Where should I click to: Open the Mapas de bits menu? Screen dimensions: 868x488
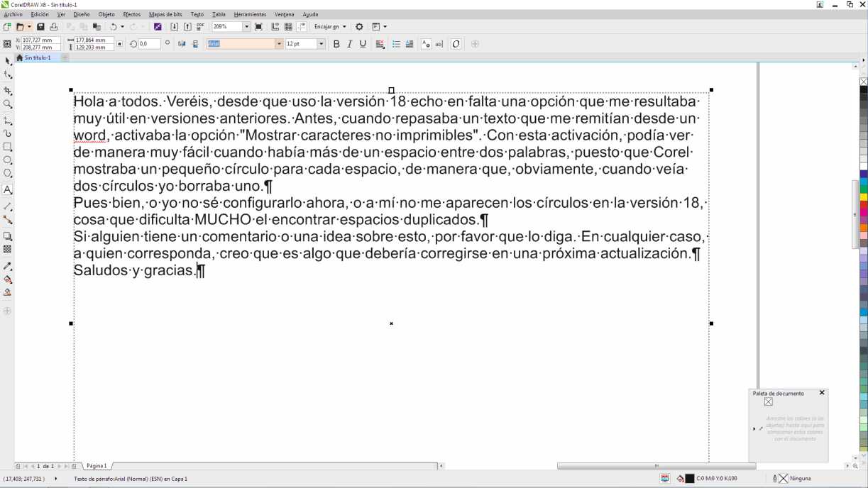tap(165, 14)
